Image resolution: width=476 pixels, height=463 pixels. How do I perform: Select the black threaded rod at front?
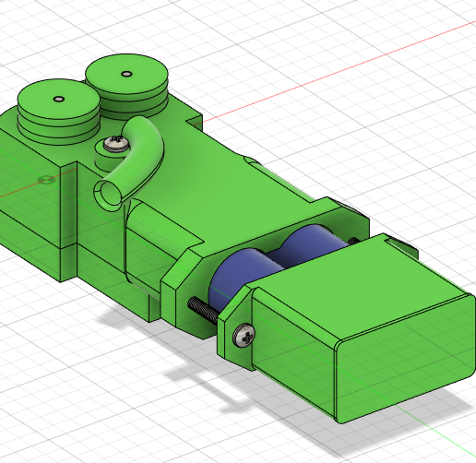[204, 310]
